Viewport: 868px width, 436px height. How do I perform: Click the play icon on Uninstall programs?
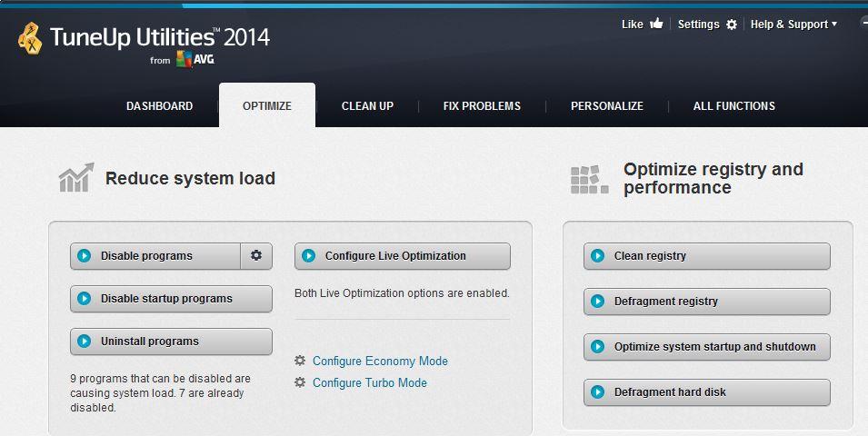click(x=85, y=341)
